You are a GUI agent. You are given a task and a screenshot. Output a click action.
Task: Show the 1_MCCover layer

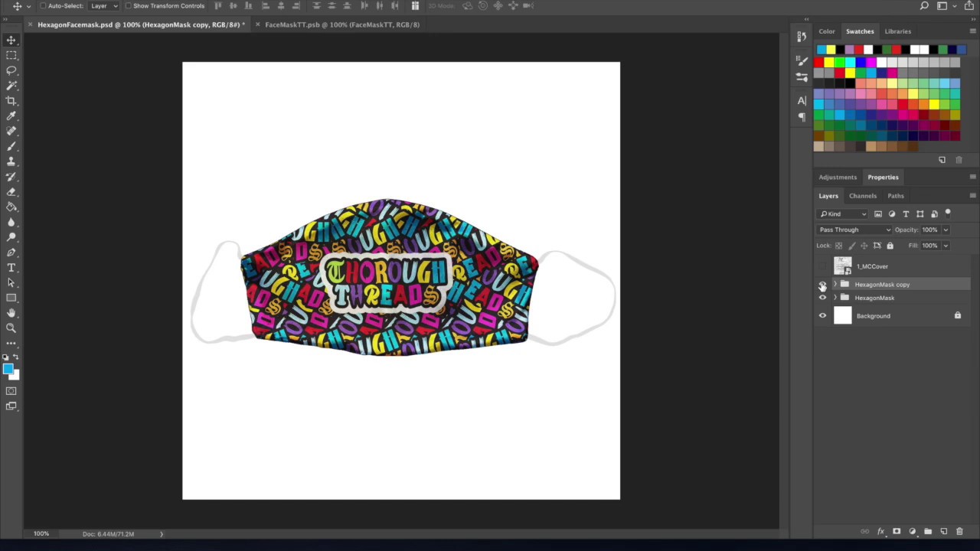click(x=823, y=266)
